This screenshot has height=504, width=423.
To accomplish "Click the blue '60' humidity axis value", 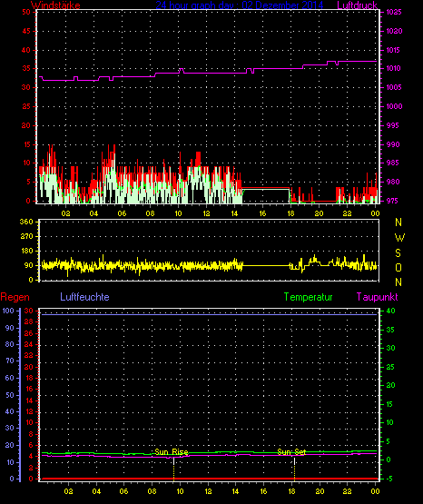I will 10,378.
